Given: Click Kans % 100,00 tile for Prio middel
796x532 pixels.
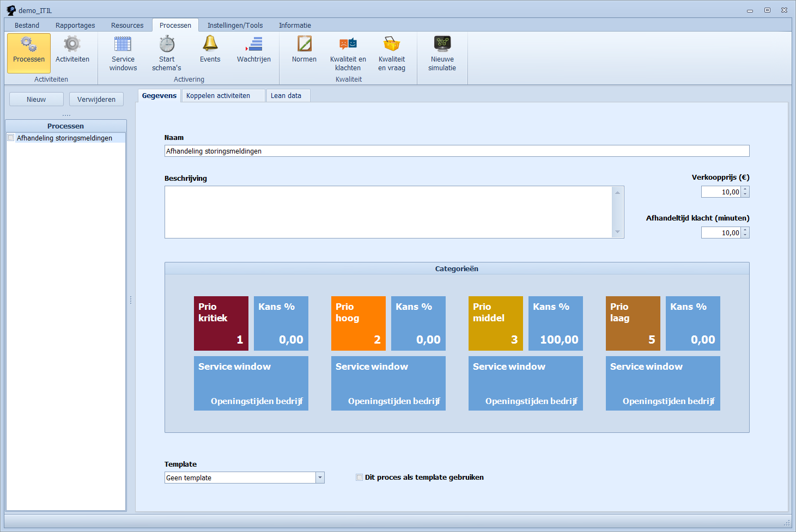Looking at the screenshot, I should 556,323.
